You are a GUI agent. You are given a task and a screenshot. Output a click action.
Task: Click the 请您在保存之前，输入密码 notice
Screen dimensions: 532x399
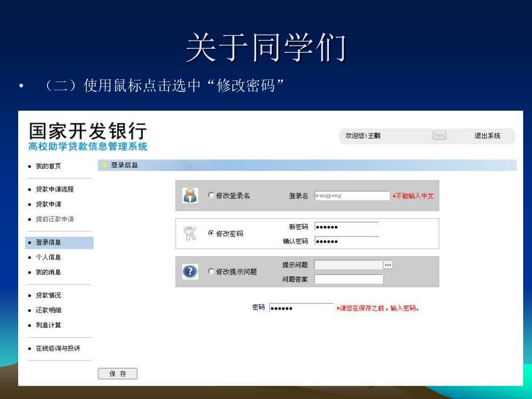pos(378,308)
